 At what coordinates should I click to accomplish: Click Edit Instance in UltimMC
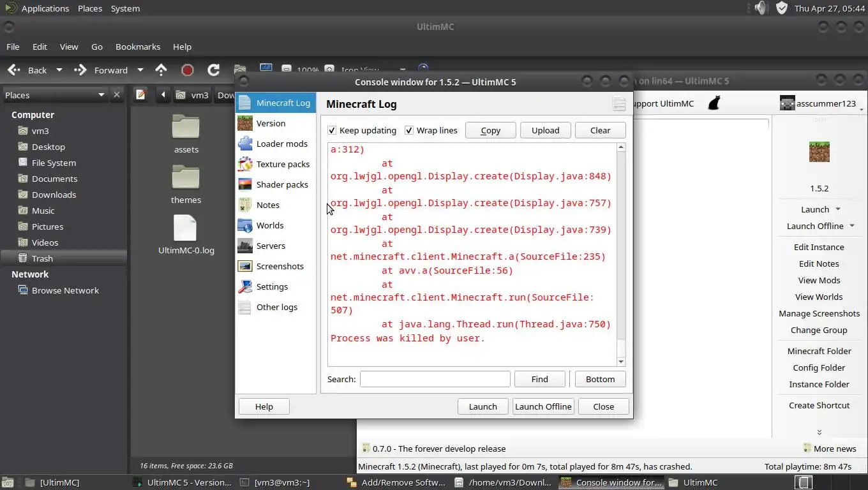pyautogui.click(x=819, y=247)
